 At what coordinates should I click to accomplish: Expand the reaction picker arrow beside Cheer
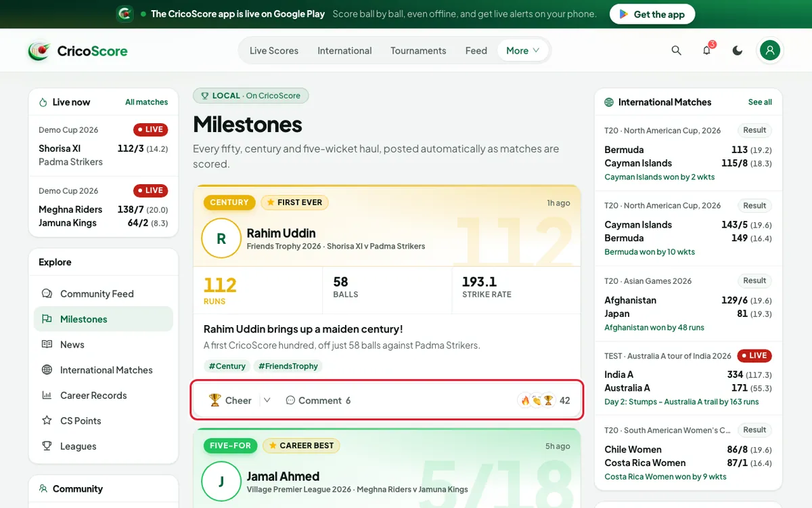click(267, 400)
